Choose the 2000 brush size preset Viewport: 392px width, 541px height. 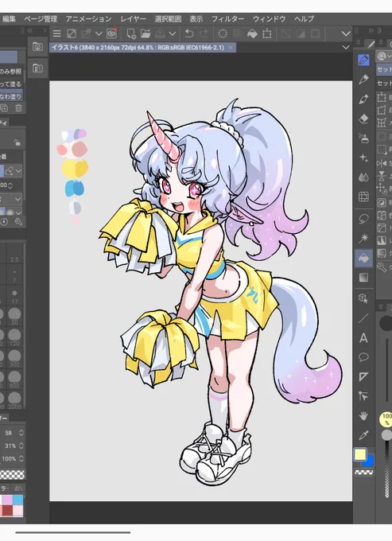14,400
